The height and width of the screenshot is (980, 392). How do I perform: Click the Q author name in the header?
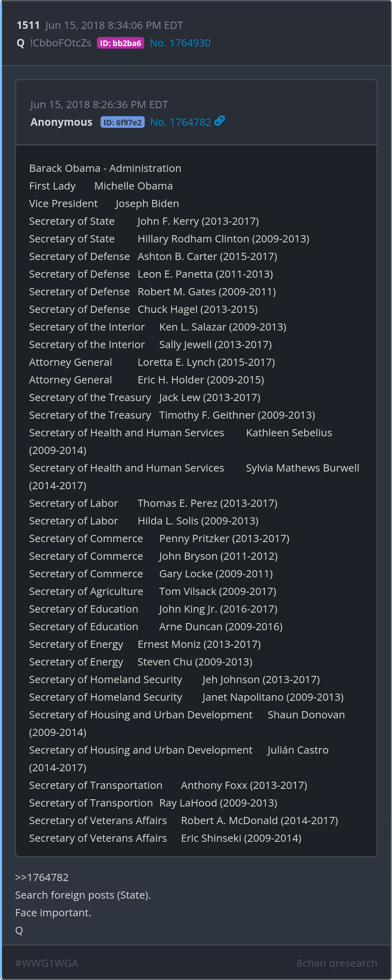tap(20, 43)
